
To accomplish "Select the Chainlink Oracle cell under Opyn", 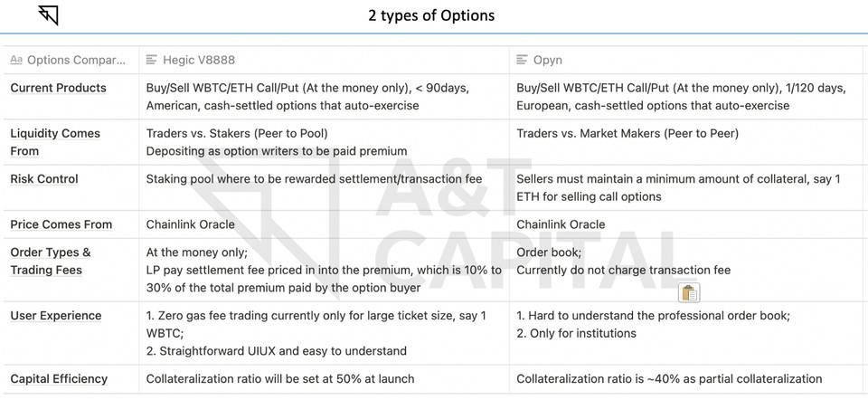I will (561, 224).
